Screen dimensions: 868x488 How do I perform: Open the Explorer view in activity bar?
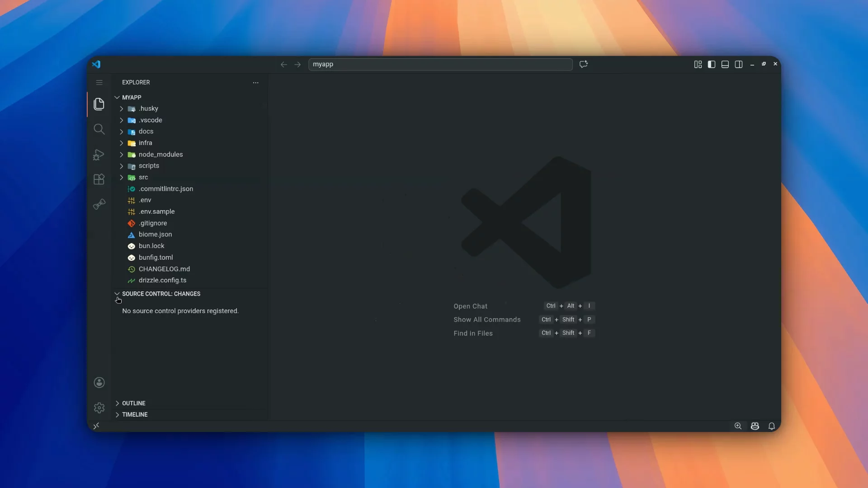[x=99, y=104]
